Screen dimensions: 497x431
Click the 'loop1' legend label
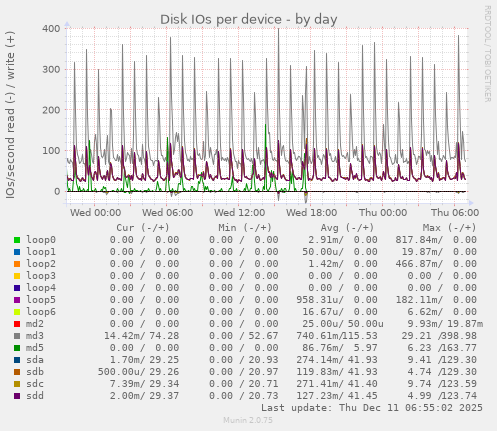[x=41, y=252]
